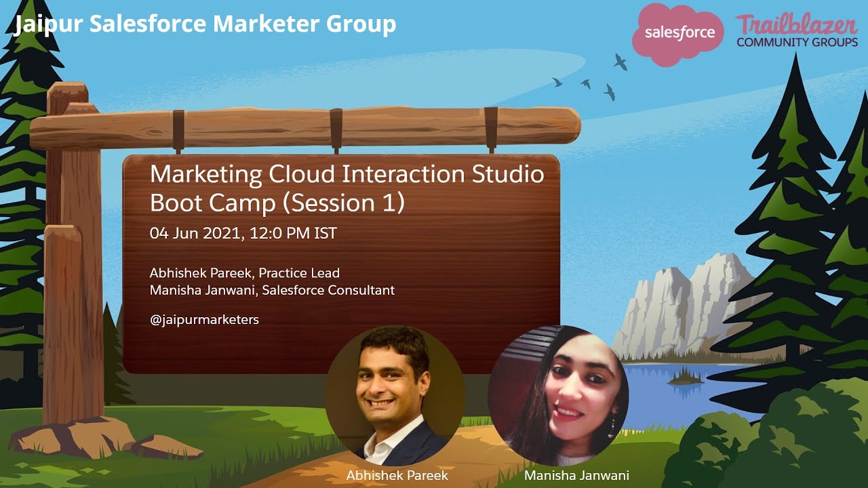Click the Manisha Janwani caption under photo
868x488 pixels.
[x=577, y=476]
